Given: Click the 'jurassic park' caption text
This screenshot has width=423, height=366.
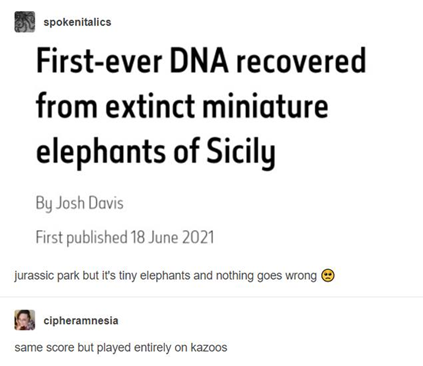Looking at the screenshot, I should [x=47, y=276].
